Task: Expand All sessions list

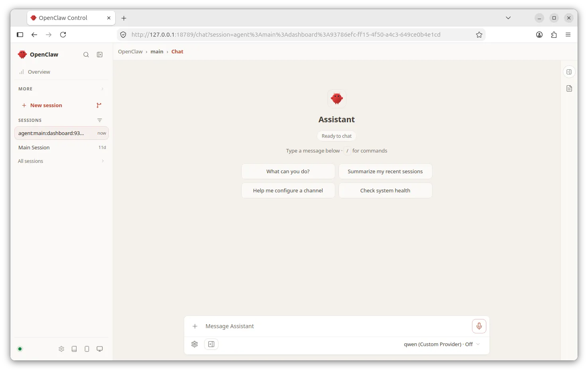Action: click(x=61, y=161)
